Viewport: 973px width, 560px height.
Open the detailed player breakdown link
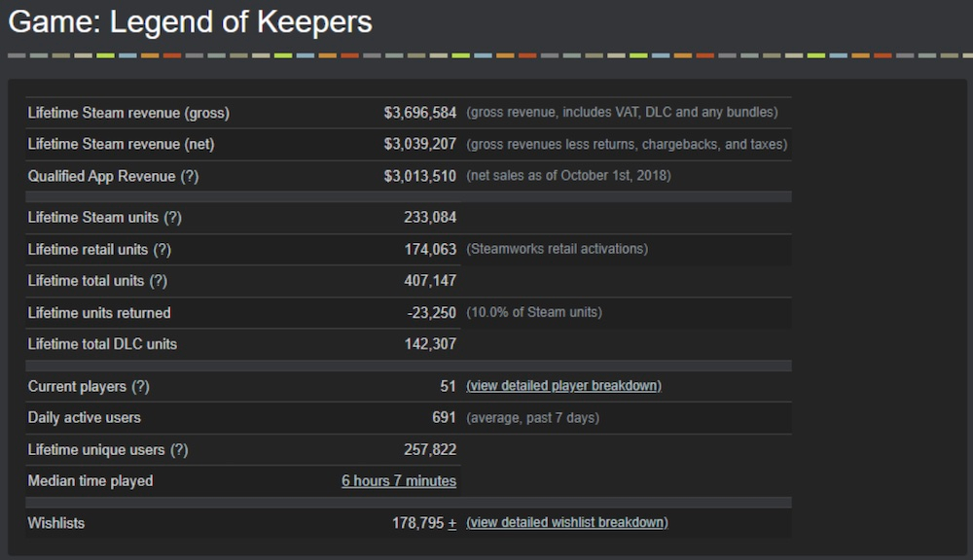563,386
